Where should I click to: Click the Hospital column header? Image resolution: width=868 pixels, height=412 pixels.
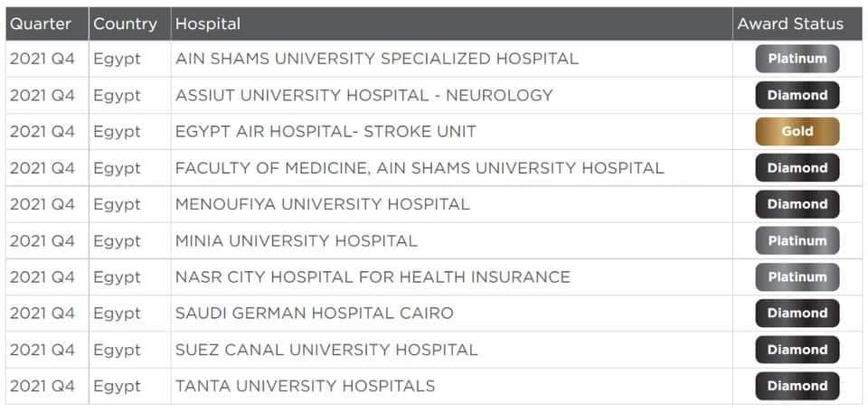(x=208, y=23)
